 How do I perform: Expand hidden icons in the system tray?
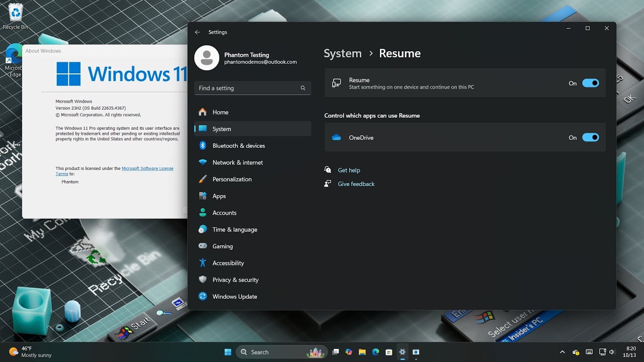coord(562,352)
